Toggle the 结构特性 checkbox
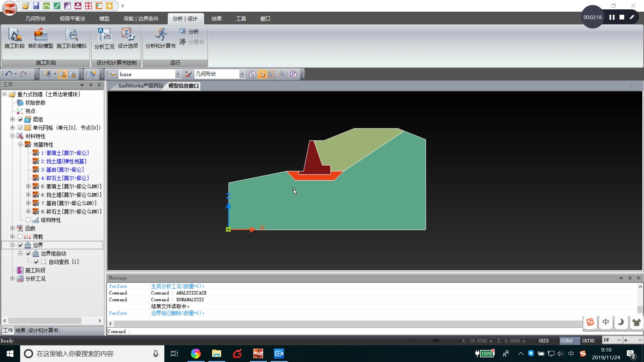The width and height of the screenshot is (644, 362). click(x=29, y=220)
